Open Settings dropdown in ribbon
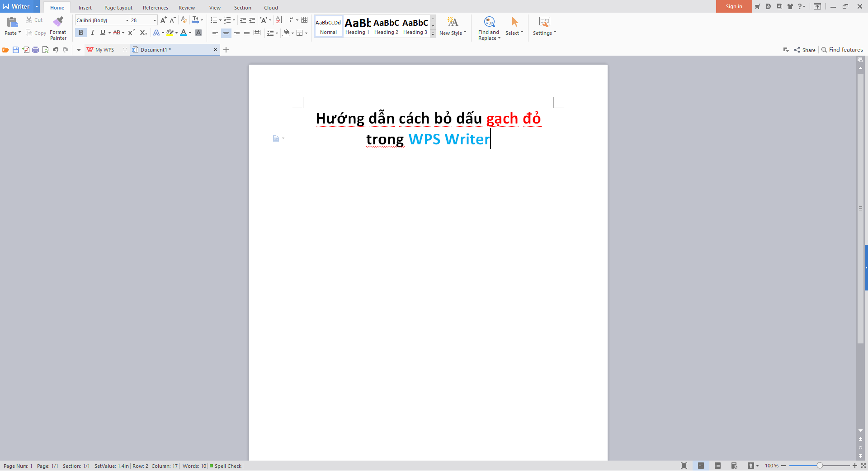The width and height of the screenshot is (868, 471). (x=544, y=26)
